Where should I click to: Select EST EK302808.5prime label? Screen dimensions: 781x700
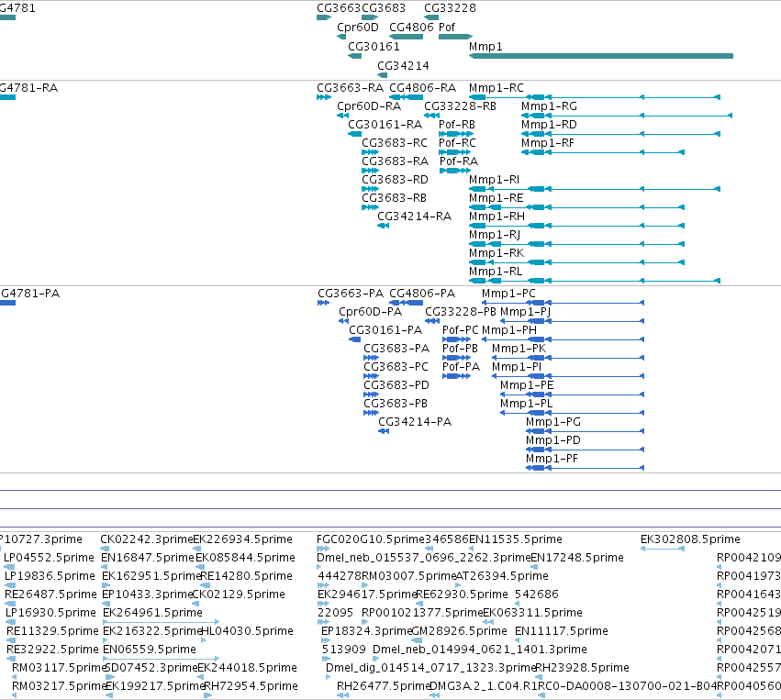pyautogui.click(x=690, y=539)
